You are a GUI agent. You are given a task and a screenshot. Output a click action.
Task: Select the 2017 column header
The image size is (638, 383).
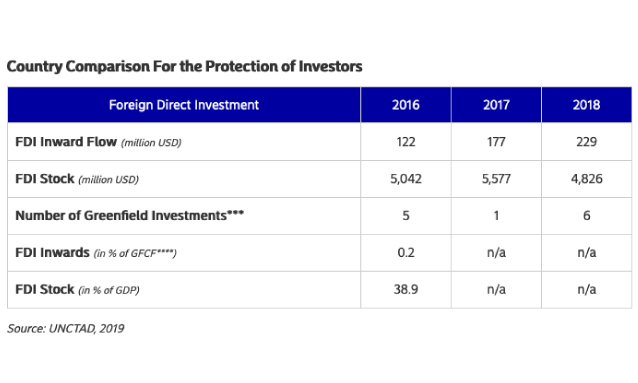click(496, 105)
